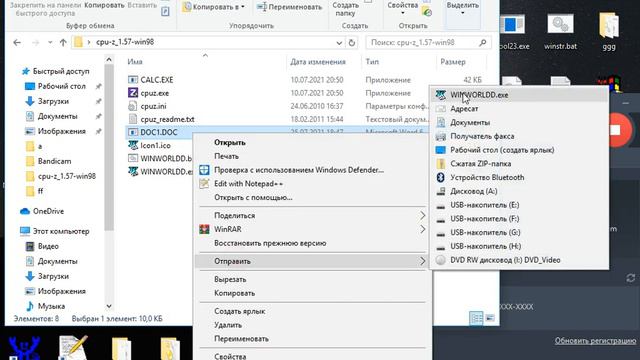640x360 pixels.
Task: Click Обновить регистрацию link
Action: pyautogui.click(x=595, y=341)
